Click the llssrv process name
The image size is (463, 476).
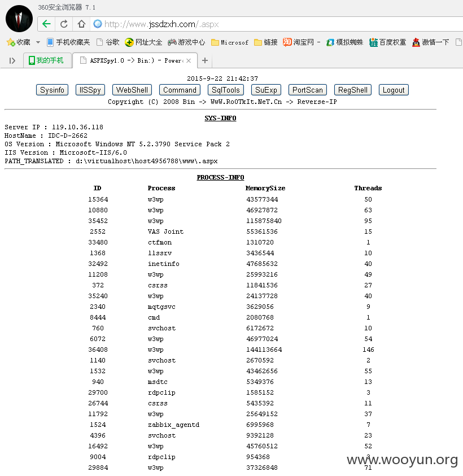tap(160, 253)
